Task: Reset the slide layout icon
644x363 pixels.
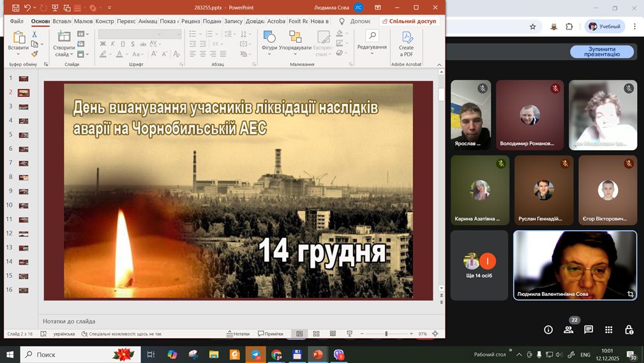Action: 81,44
